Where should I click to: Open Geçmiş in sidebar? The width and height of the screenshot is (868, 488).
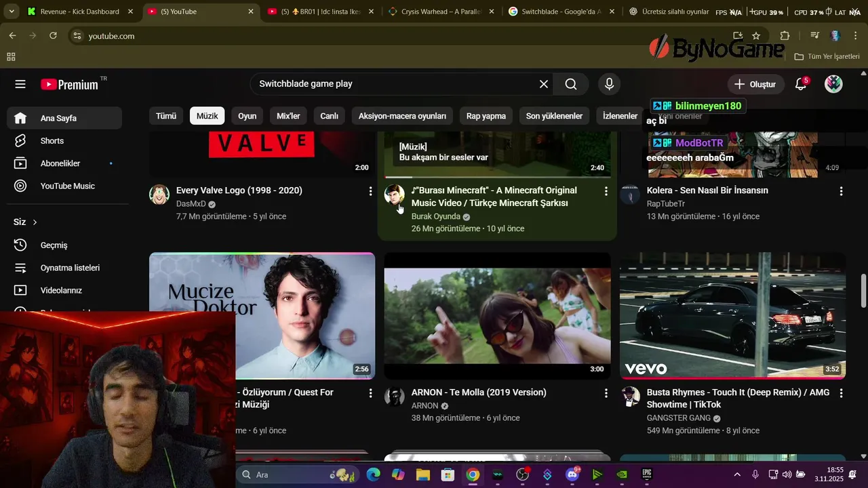point(64,245)
